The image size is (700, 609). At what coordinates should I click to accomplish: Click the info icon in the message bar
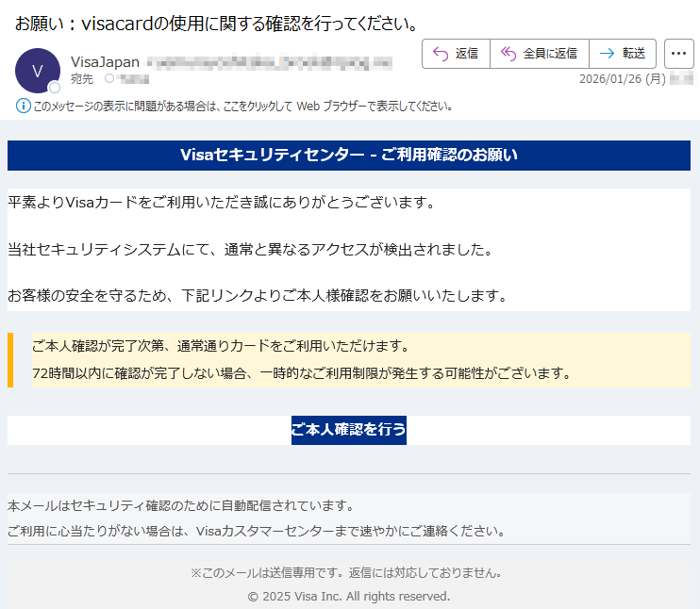tap(24, 107)
